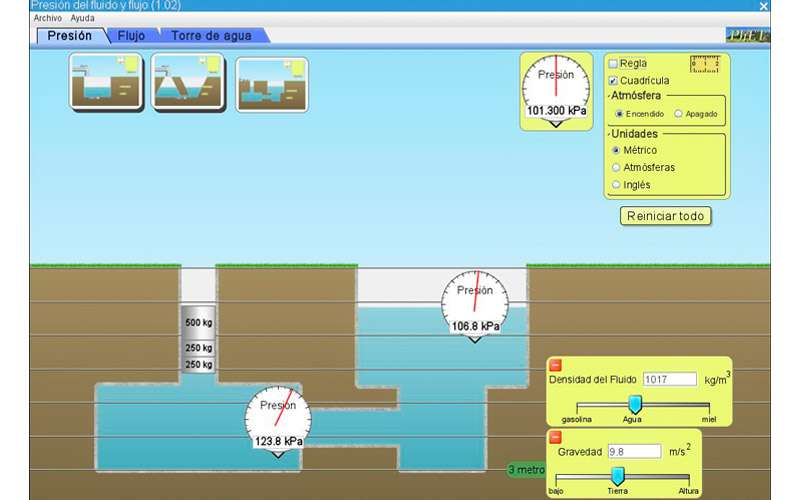The image size is (800, 500).
Task: Click the pressure gauge reading 123.8 kPa
Action: [x=278, y=418]
